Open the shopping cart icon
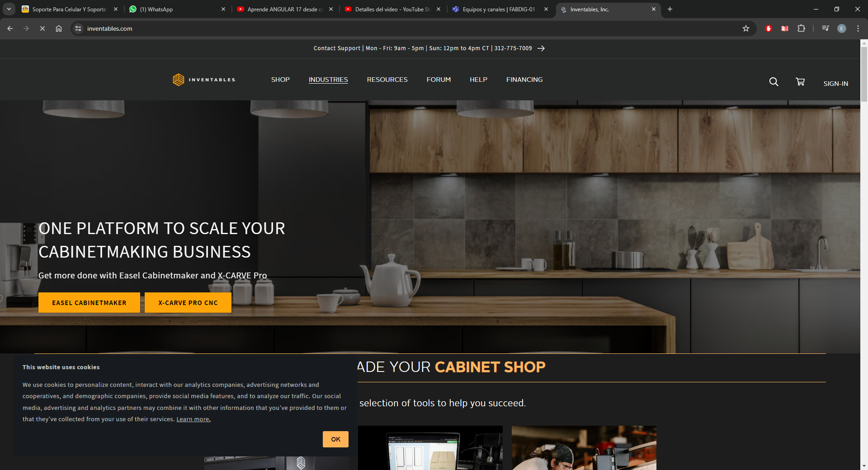868x470 pixels. click(800, 82)
